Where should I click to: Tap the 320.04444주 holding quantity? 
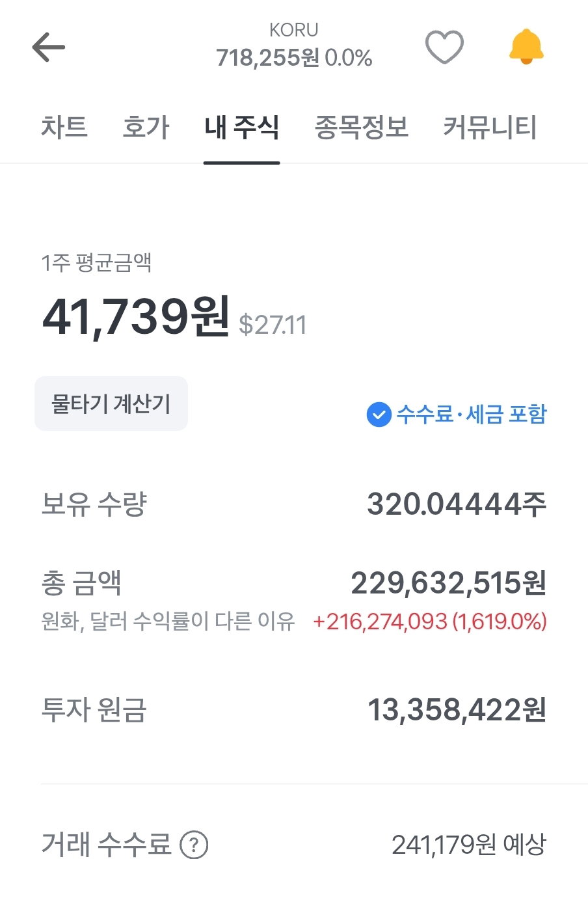click(x=457, y=504)
